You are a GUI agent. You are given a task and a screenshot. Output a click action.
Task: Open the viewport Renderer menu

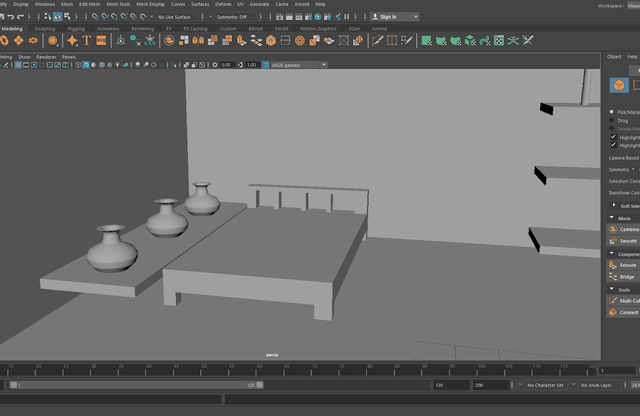pyautogui.click(x=46, y=57)
